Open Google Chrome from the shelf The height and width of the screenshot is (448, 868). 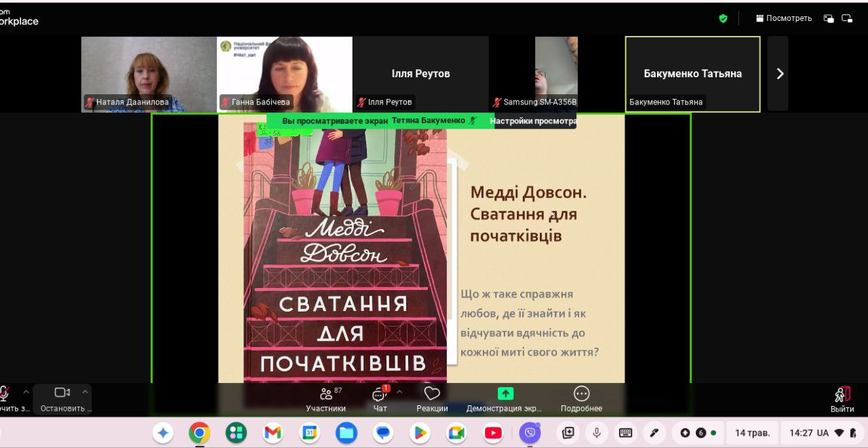(199, 432)
